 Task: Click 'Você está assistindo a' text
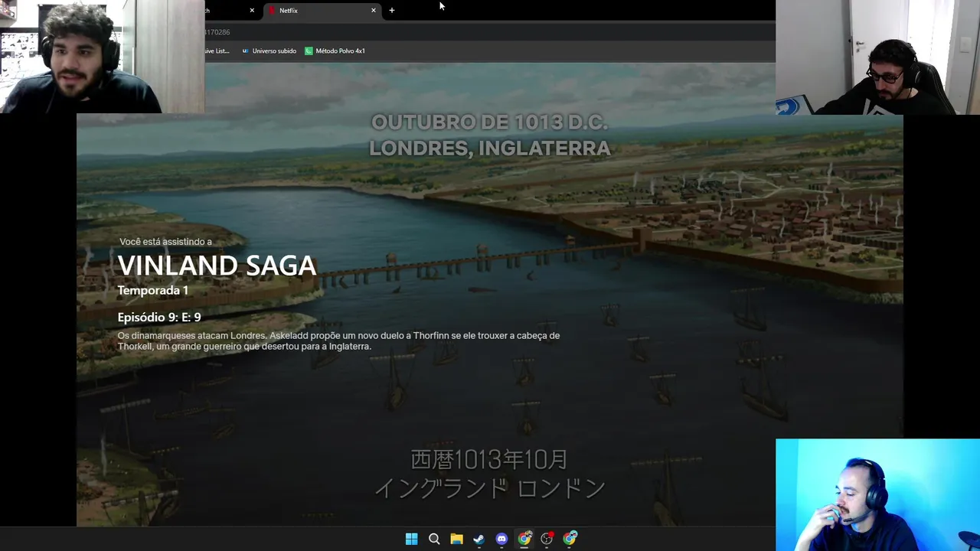[x=165, y=242]
